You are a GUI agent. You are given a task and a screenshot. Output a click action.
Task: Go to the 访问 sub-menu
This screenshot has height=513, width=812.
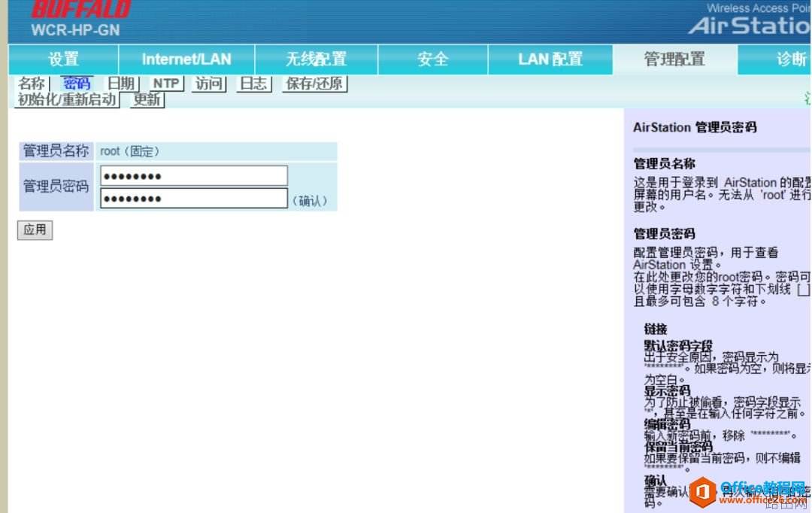[209, 83]
